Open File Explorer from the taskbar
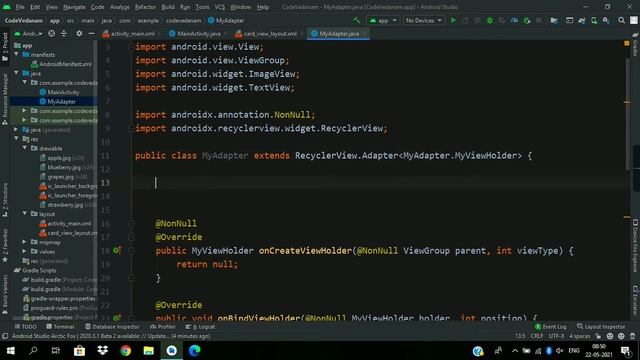Viewport: 640px width, 360px height. coord(149,351)
